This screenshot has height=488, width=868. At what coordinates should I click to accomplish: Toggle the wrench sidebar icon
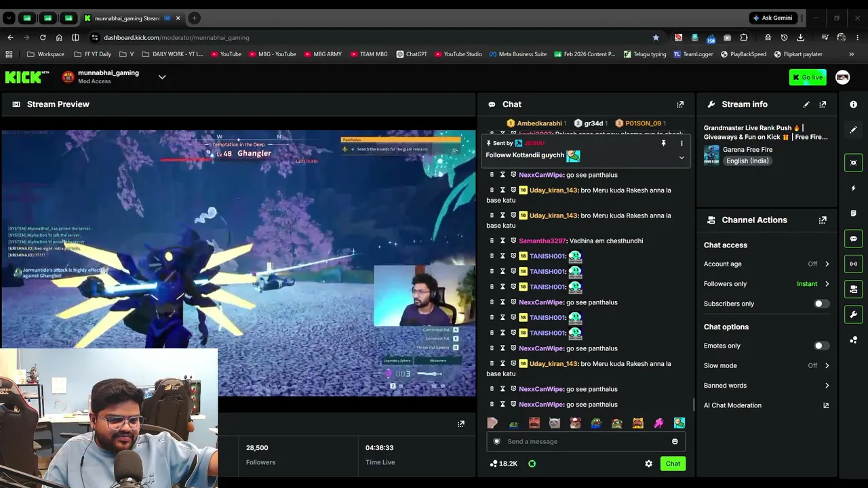pos(853,314)
